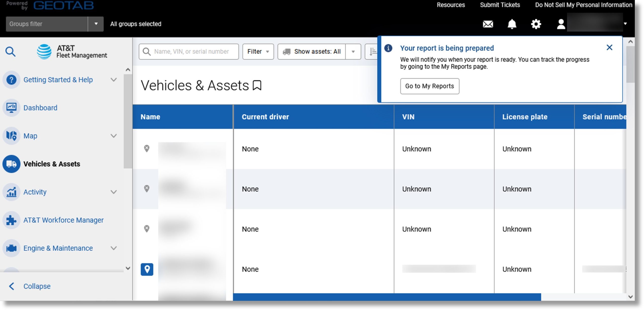This screenshot has width=644, height=310.
Task: Expand the Getting Started & Help section
Action: (x=115, y=79)
